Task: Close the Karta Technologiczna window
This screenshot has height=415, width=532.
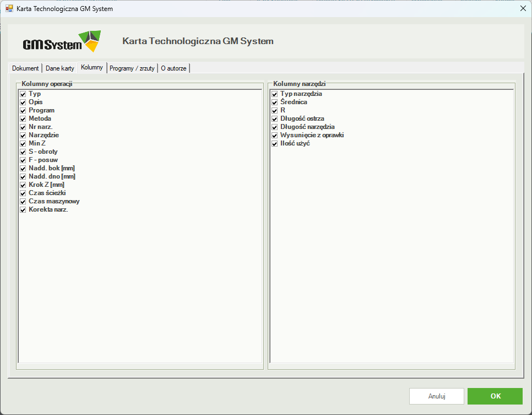Action: [x=523, y=8]
